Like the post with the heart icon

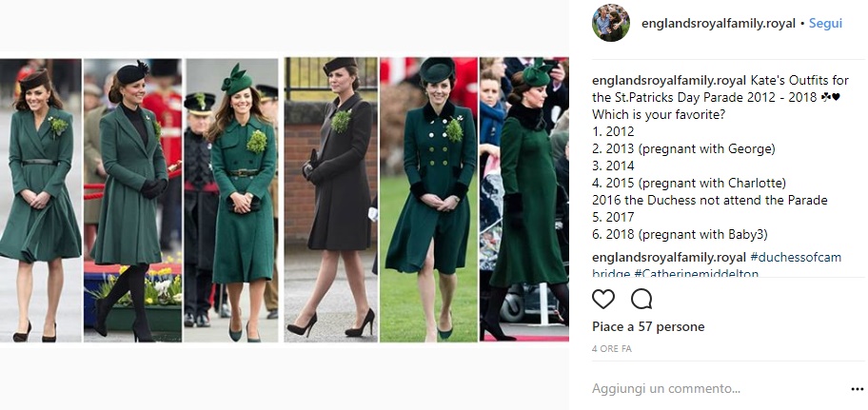tap(602, 300)
